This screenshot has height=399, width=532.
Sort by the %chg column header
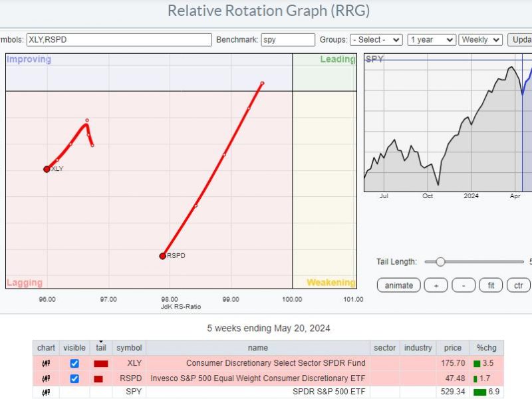[486, 348]
